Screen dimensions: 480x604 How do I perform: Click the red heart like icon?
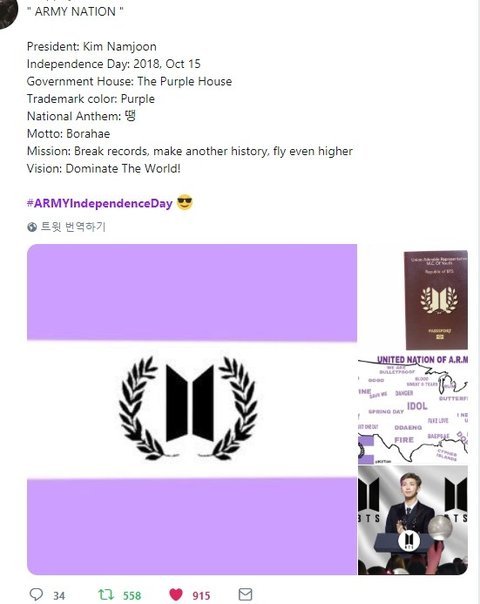(x=176, y=595)
